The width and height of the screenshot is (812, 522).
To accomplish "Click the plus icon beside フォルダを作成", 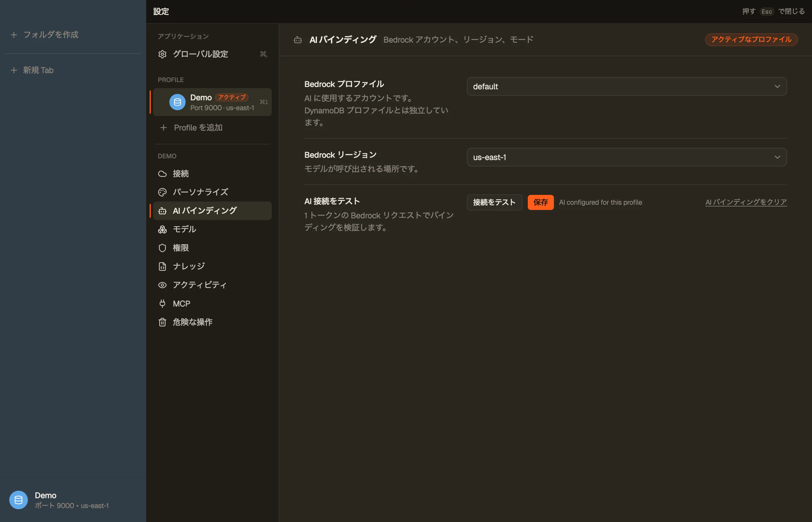I will (14, 35).
